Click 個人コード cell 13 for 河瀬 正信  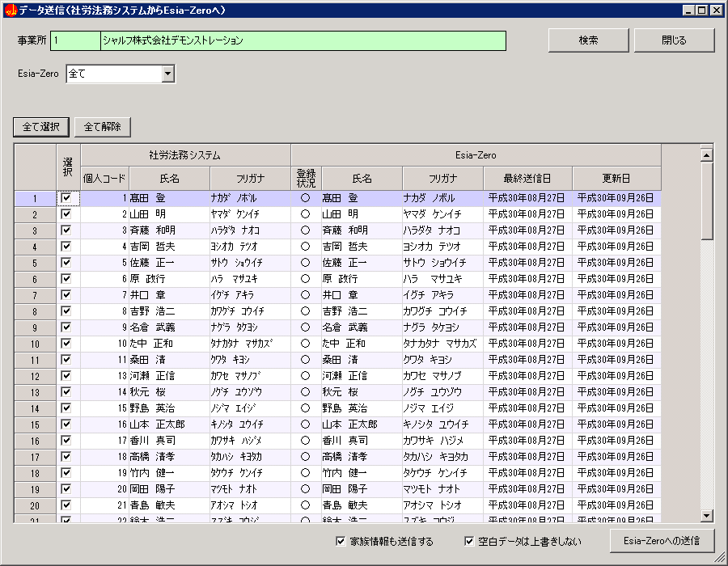click(104, 376)
